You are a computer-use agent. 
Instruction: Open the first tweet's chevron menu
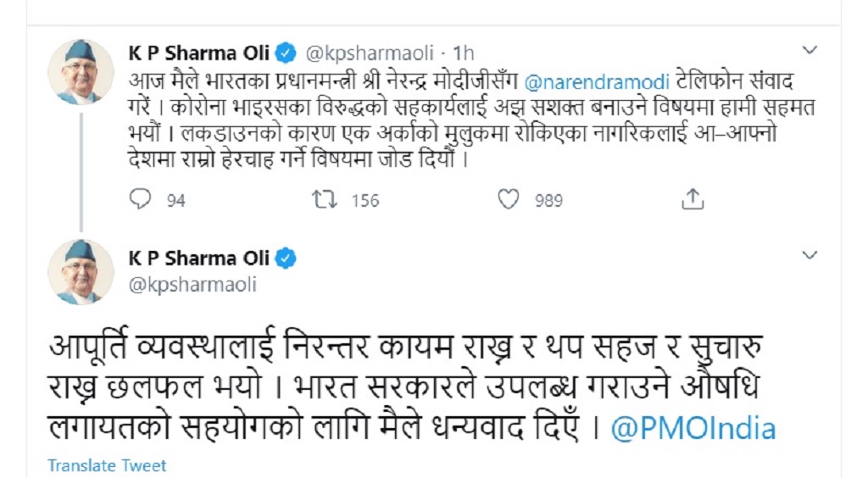[810, 51]
